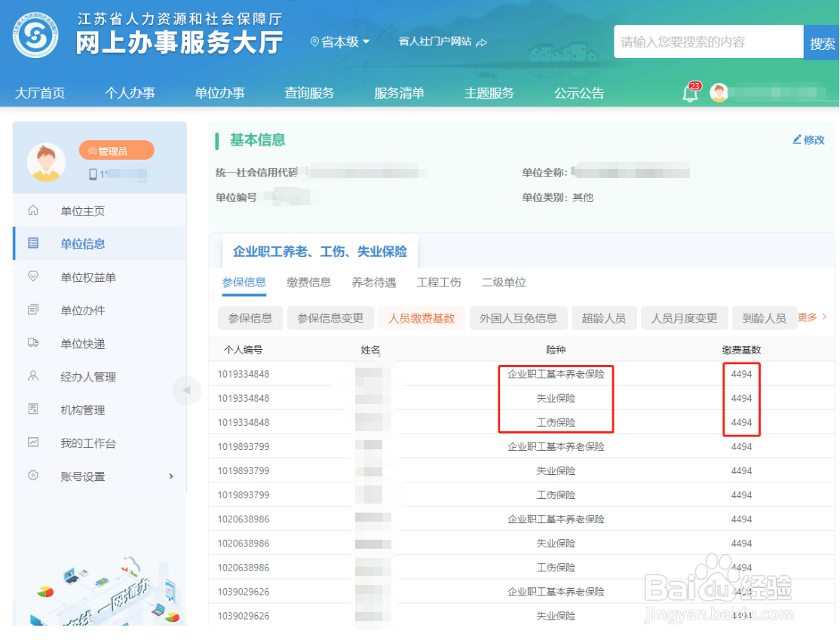Click the 参保信息变更 filter button

(330, 318)
